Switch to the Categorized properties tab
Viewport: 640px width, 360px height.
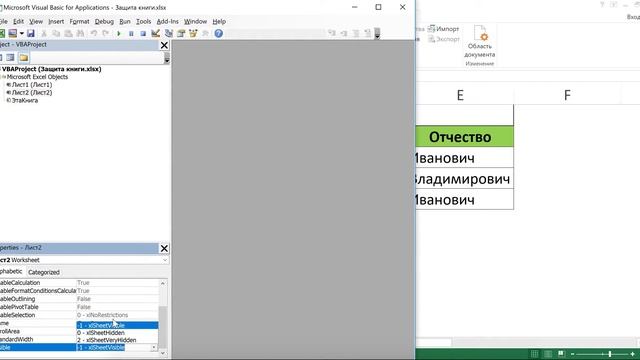(x=44, y=272)
